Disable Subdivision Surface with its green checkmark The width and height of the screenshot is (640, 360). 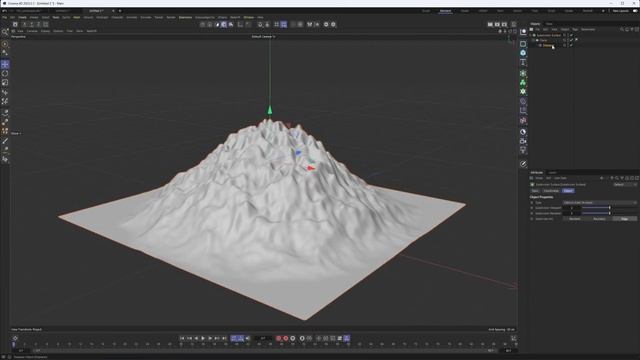[571, 35]
